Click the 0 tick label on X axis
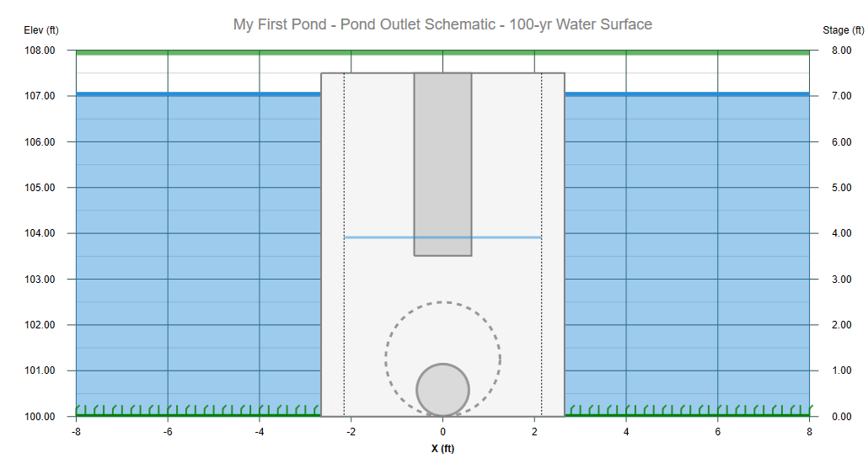868x469 pixels. [x=443, y=432]
